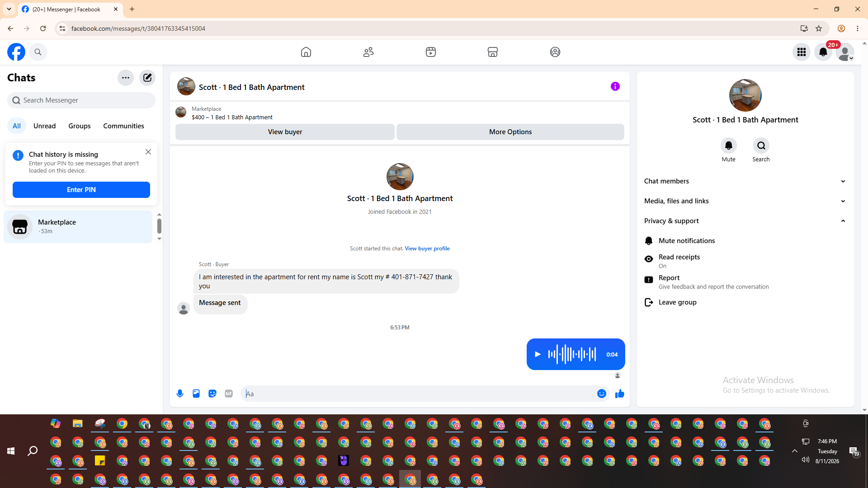
Task: Start a new message with compose icon
Action: pyautogui.click(x=147, y=78)
